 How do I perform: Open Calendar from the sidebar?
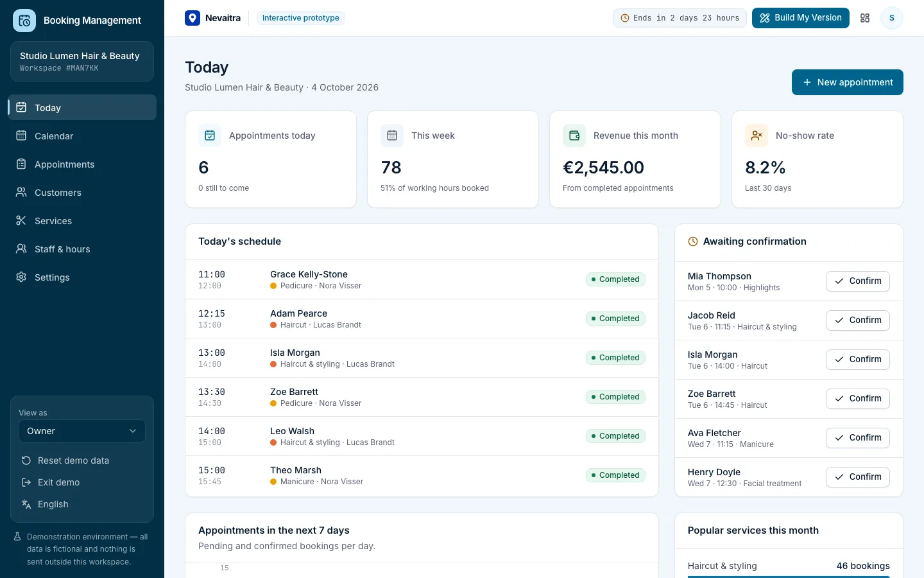pyautogui.click(x=82, y=136)
